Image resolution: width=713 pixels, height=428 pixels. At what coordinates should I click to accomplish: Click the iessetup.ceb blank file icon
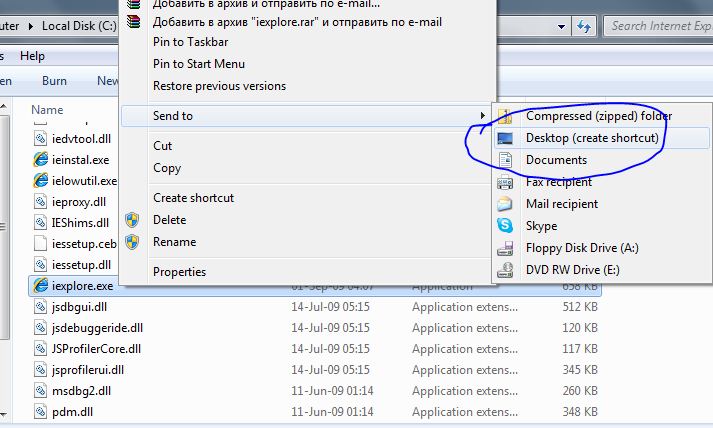click(x=40, y=244)
